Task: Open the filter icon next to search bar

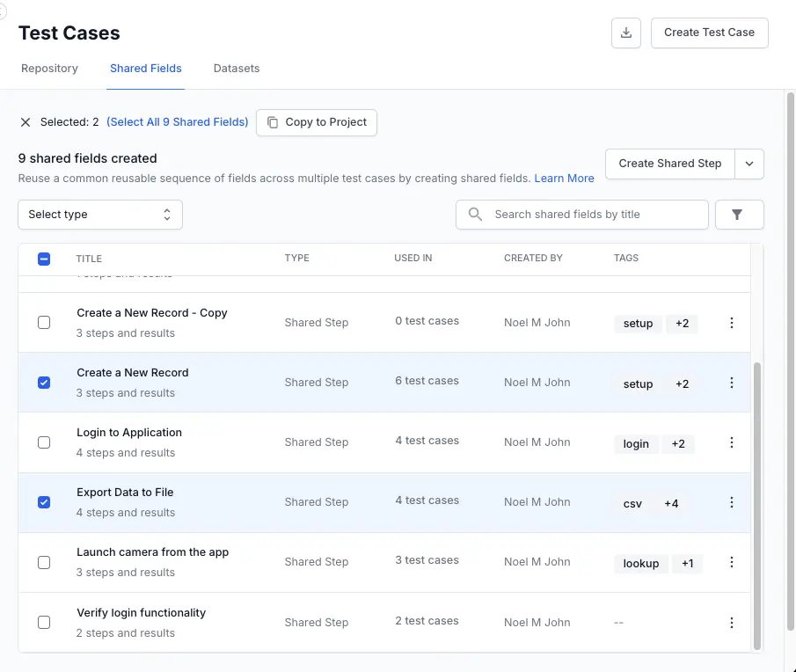Action: click(739, 214)
